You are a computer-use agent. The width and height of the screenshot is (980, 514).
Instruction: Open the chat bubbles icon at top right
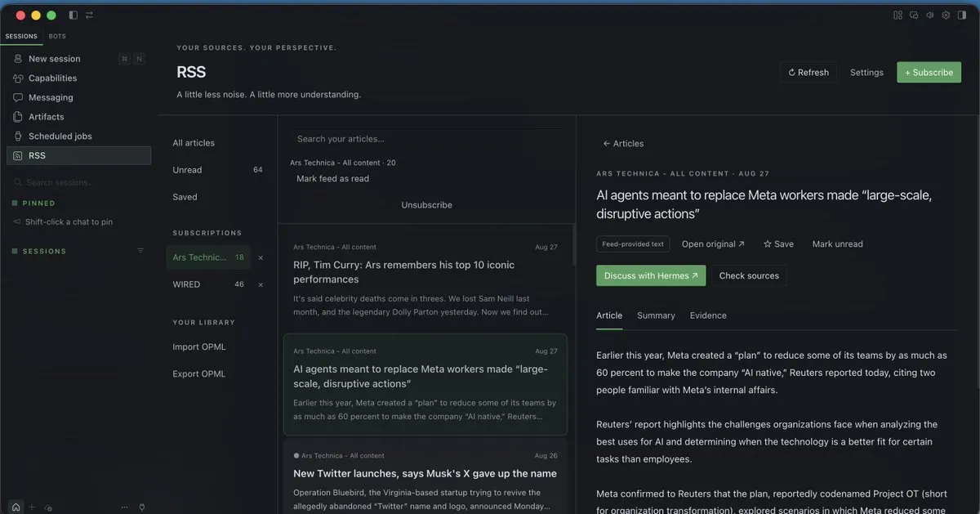(x=914, y=16)
